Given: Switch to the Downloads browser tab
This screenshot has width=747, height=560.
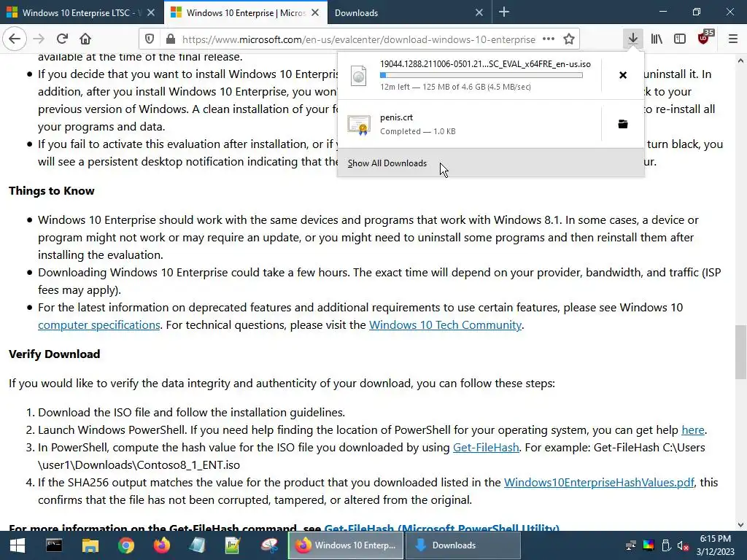Looking at the screenshot, I should [410, 13].
